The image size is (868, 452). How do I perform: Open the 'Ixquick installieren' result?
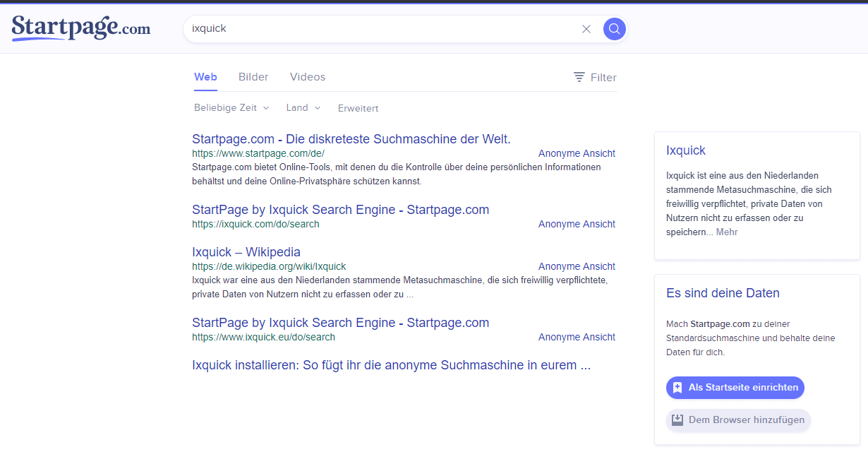pyautogui.click(x=391, y=365)
